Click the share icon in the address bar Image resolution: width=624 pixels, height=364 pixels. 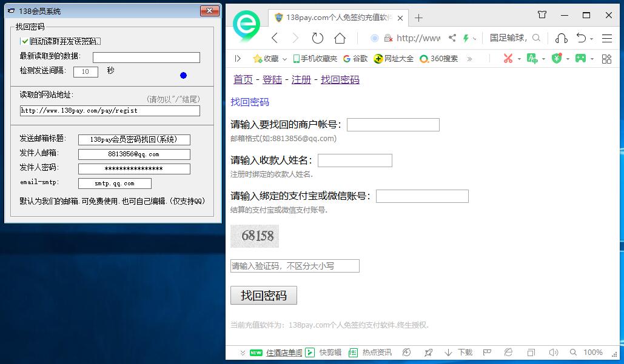tap(452, 38)
